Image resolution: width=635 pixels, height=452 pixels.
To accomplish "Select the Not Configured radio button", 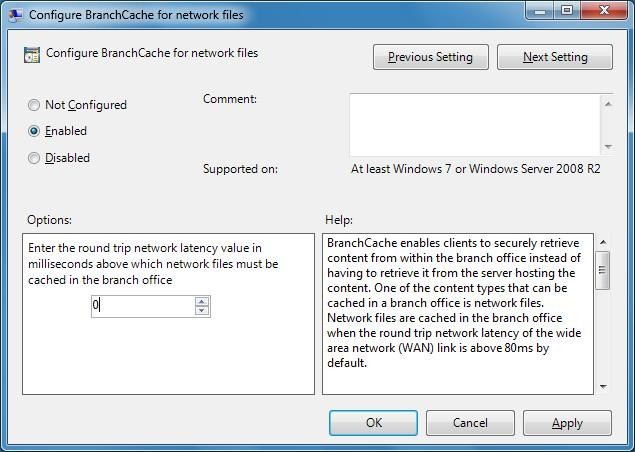I will (x=34, y=105).
